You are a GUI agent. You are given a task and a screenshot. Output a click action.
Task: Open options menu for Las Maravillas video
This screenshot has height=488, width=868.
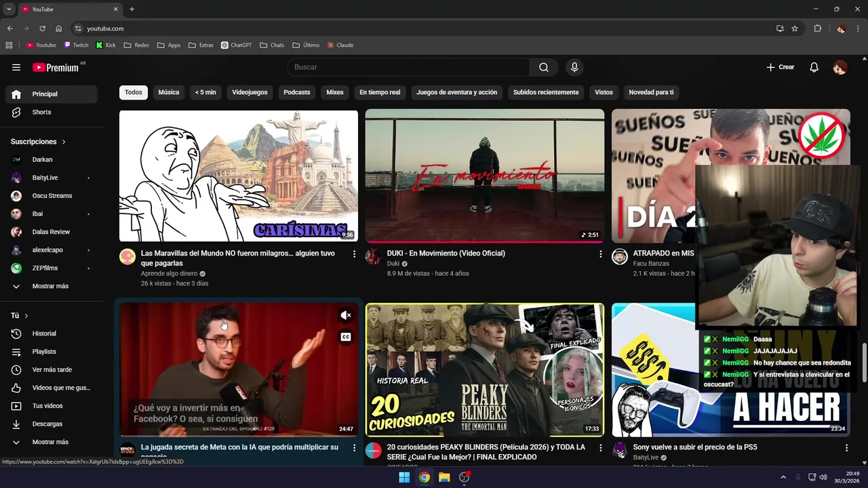[x=354, y=253]
